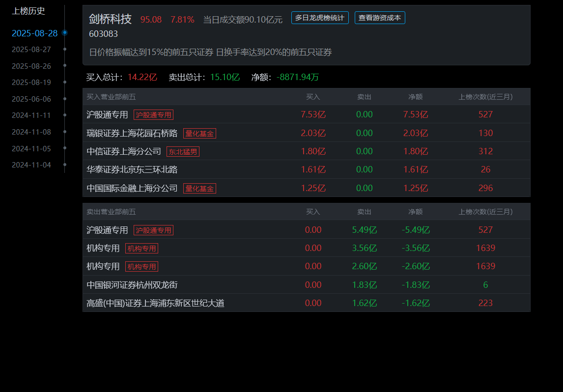Click the 买入营业部前五 table header
This screenshot has height=392, width=563.
[x=111, y=97]
